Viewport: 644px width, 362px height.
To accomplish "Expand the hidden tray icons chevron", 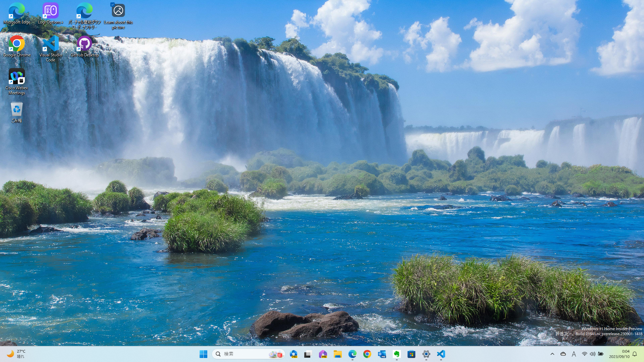I will click(552, 354).
